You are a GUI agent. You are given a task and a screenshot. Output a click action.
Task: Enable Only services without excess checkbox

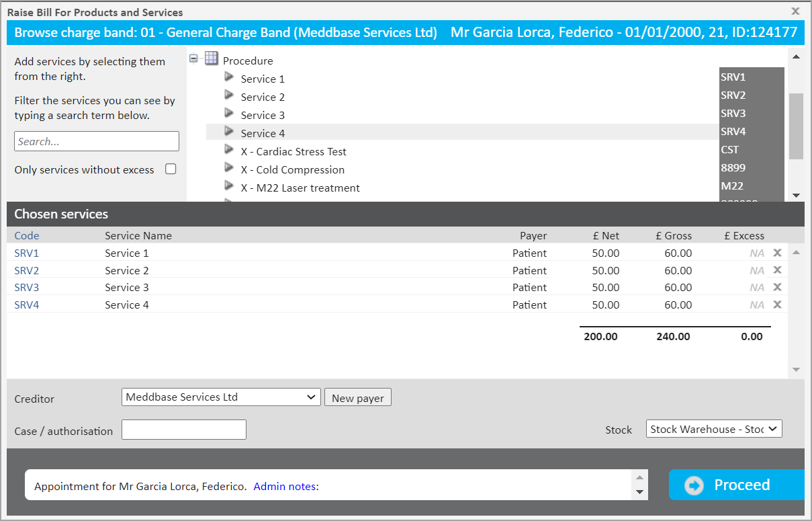click(x=171, y=169)
